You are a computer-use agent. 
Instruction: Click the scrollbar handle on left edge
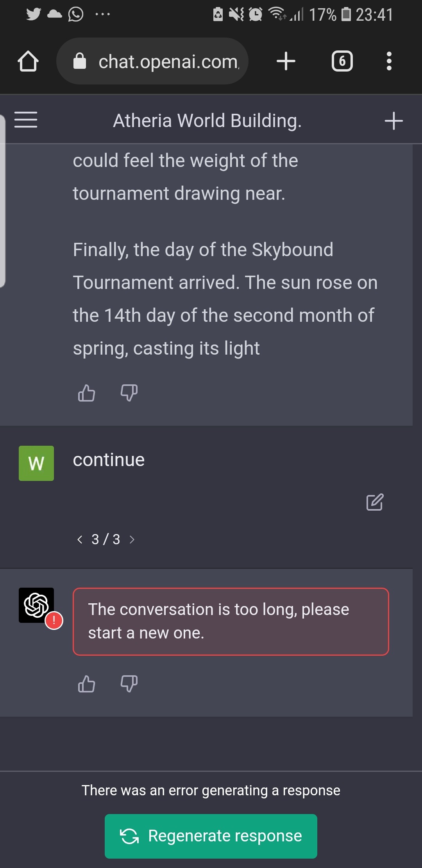click(x=2, y=201)
